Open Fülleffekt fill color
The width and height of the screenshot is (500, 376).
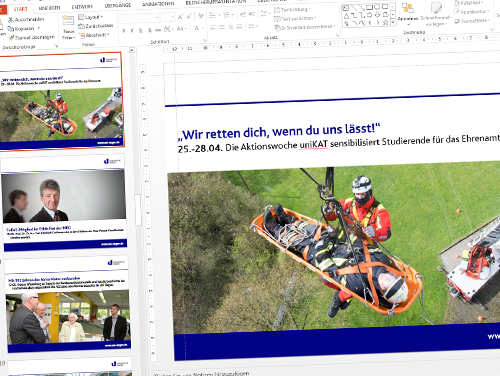(x=469, y=3)
